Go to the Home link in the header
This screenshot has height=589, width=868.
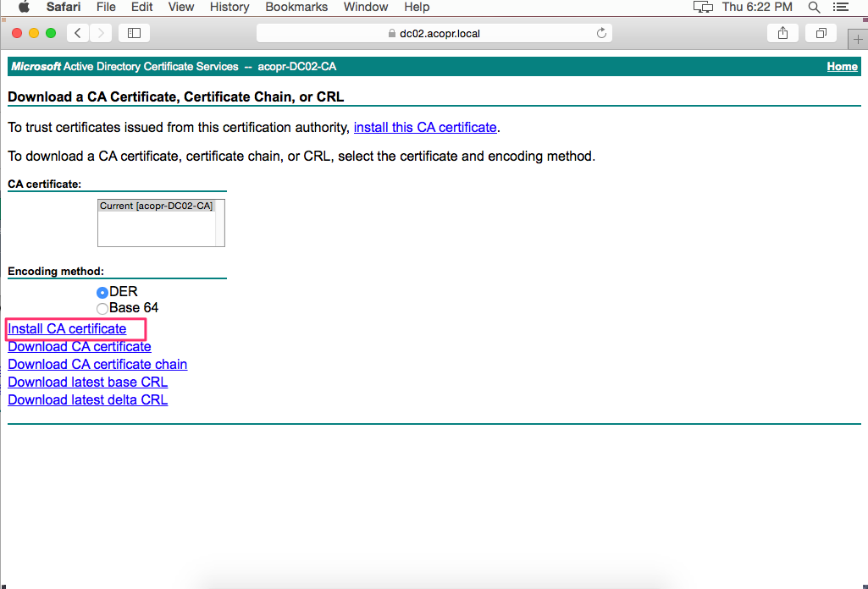[842, 66]
